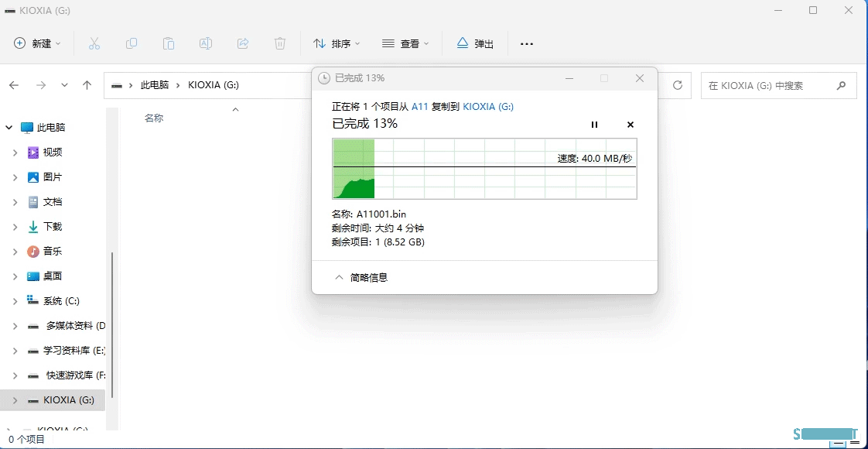The width and height of the screenshot is (868, 449).
Task: Expand the 图片 folder node
Action: 15,178
